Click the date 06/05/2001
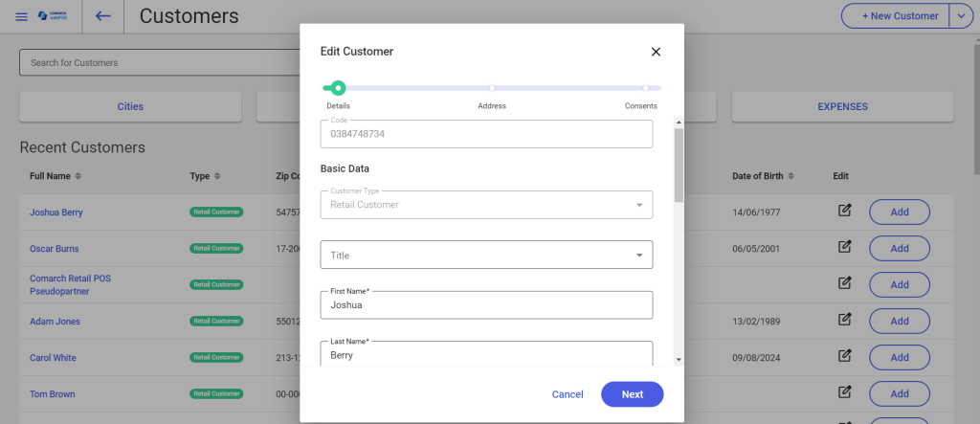 pyautogui.click(x=756, y=249)
